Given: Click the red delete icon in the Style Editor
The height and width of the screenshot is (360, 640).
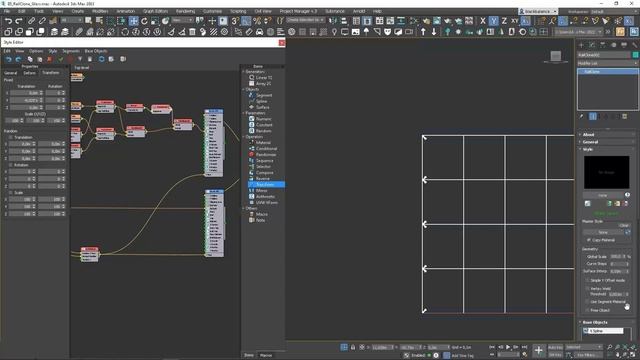Looking at the screenshot, I should [49, 59].
